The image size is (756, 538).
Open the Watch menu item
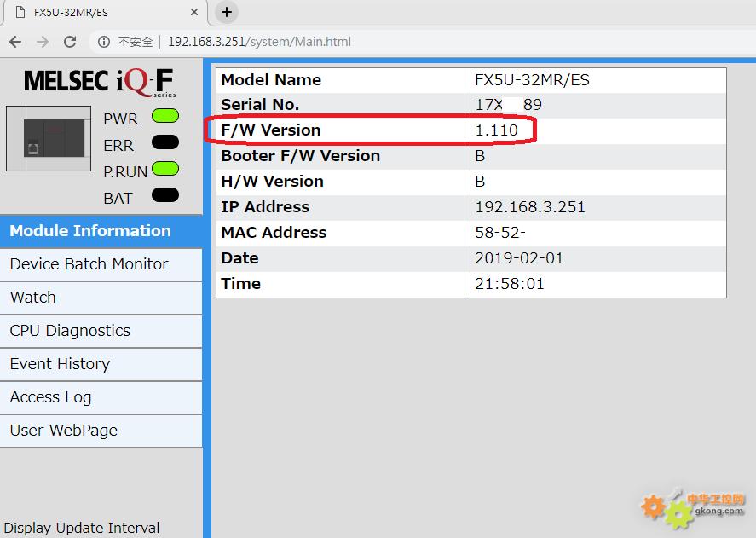(x=101, y=298)
